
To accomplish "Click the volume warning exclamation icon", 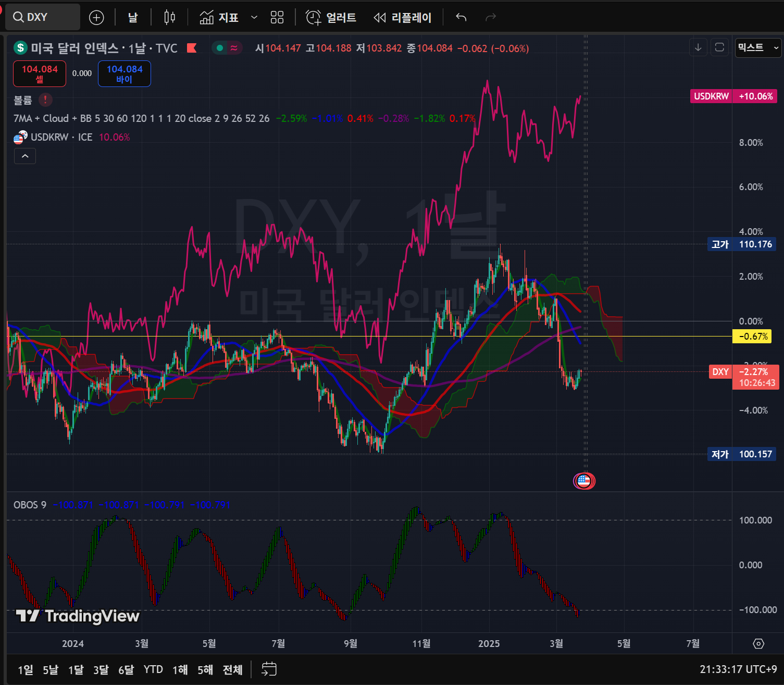I will pyautogui.click(x=45, y=99).
